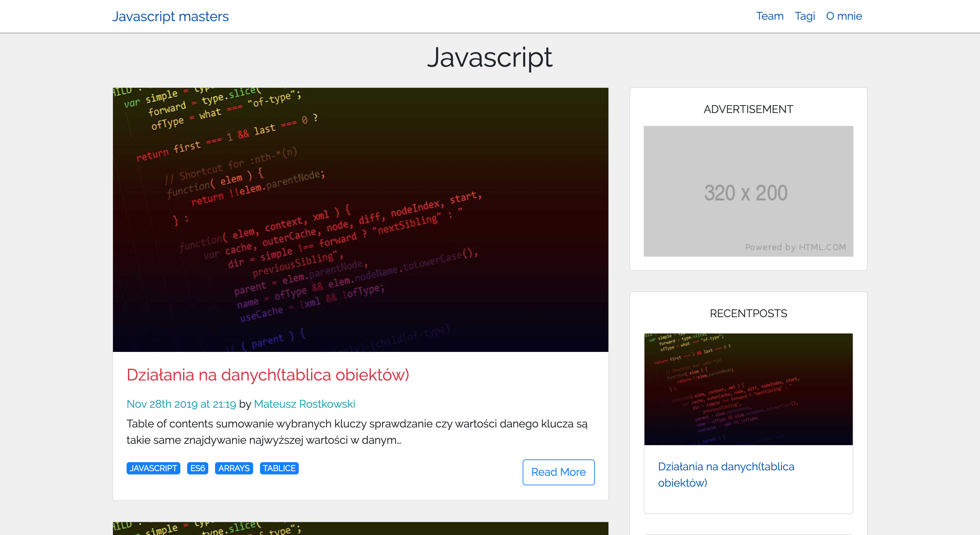Click the Powered by HTML.COM text
This screenshot has width=980, height=535.
pos(795,247)
